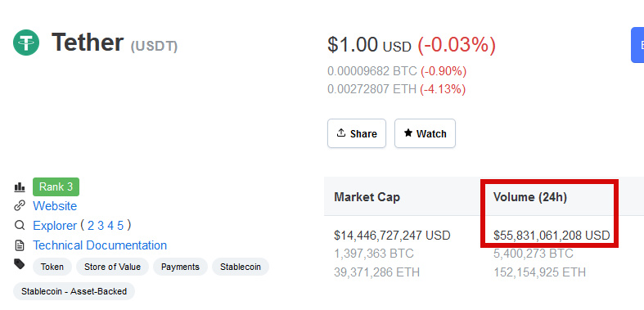Open Explorer link number 2
The height and width of the screenshot is (310, 644).
click(x=90, y=226)
